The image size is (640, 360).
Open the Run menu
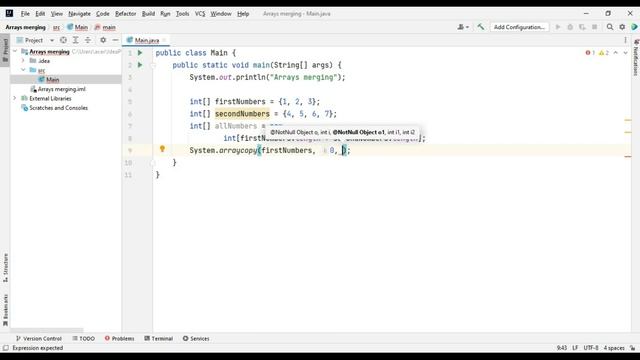click(x=165, y=13)
